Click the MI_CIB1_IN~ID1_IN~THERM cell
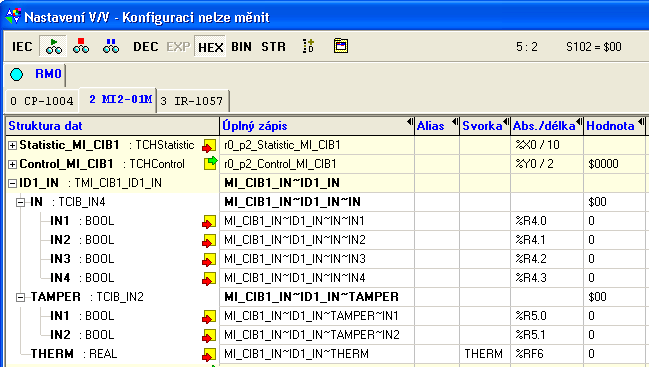 [317, 354]
